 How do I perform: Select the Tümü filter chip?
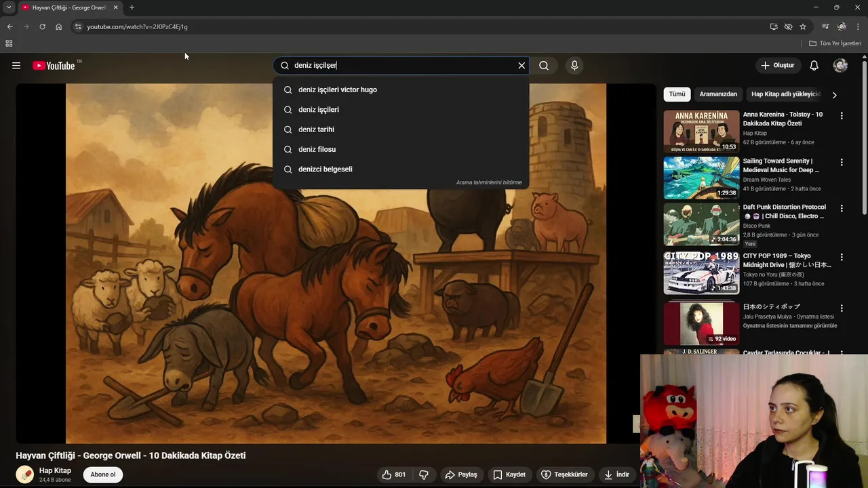(677, 94)
